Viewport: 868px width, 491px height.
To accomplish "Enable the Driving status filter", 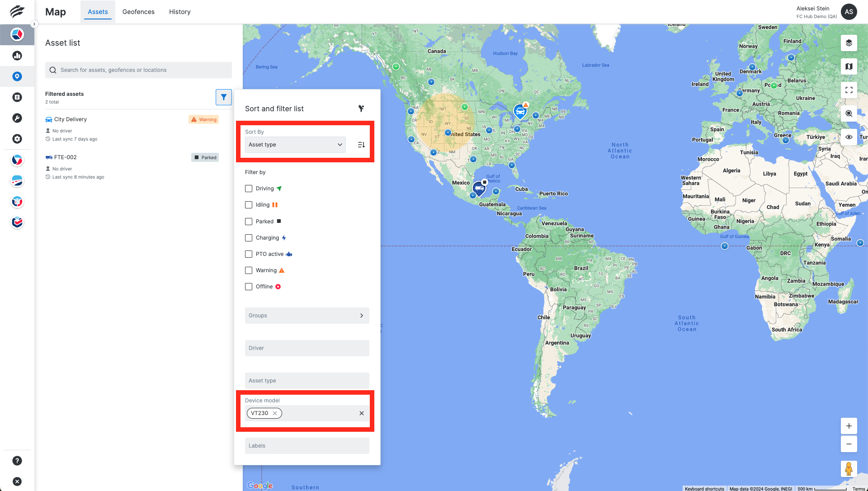I will 248,189.
